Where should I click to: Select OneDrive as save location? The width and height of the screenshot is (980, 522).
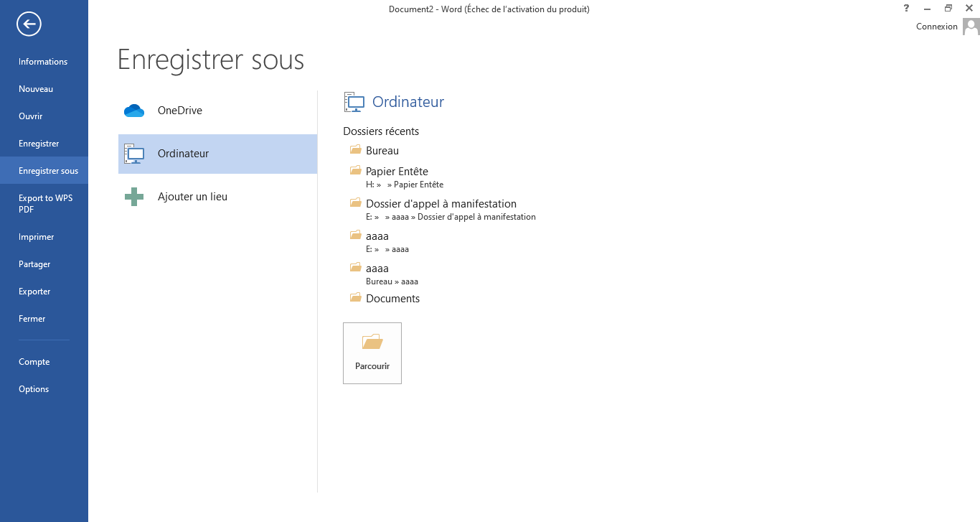tap(217, 111)
